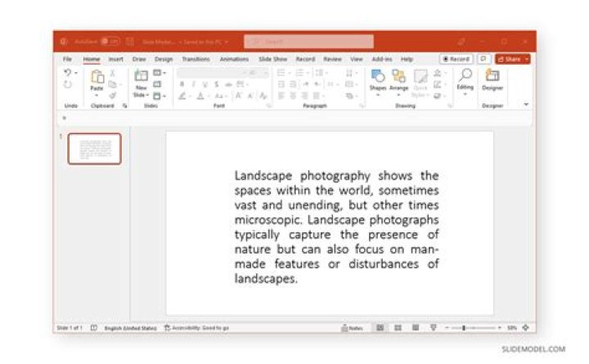Viewport: 589px width, 364px height.
Task: Open the File tab
Action: 67,60
